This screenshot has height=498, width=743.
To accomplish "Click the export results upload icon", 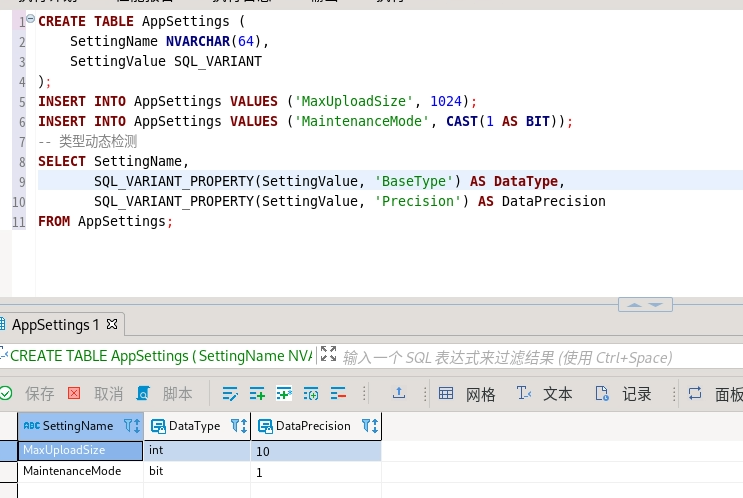I will coord(399,394).
